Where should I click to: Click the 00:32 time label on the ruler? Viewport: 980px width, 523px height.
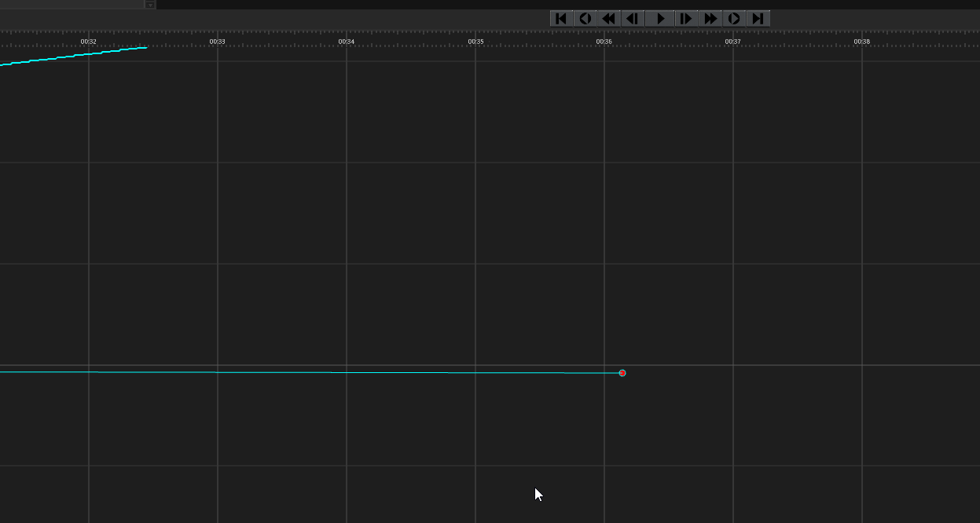click(x=89, y=42)
